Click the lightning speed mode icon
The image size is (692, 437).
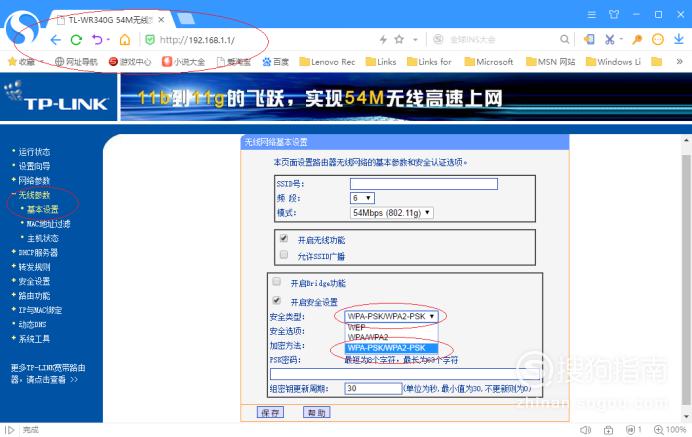tap(383, 40)
